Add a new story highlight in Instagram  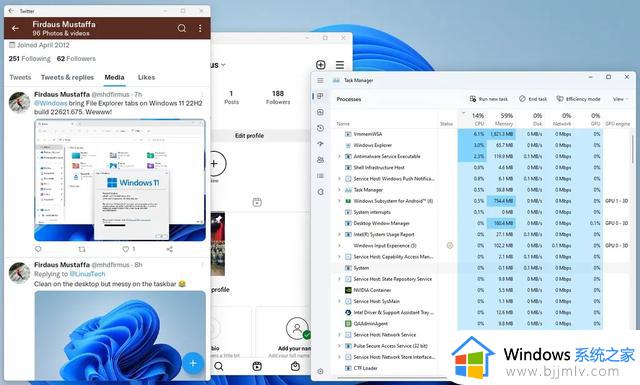[214, 164]
